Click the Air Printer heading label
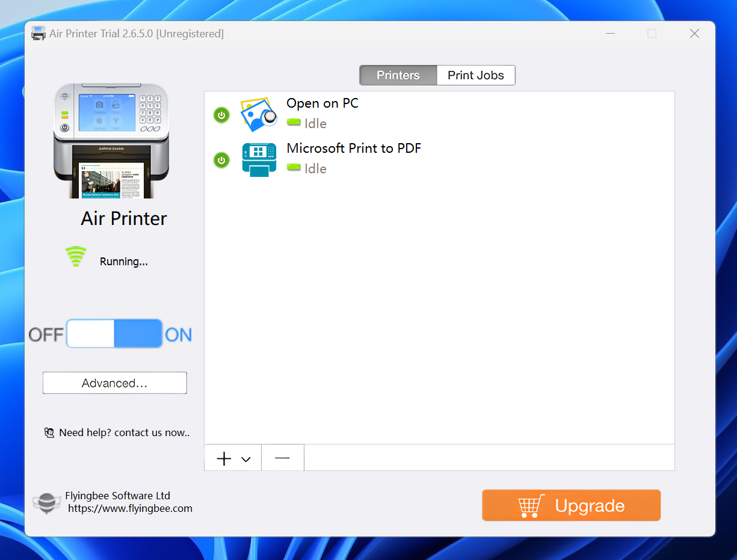This screenshot has height=560, width=737. click(124, 218)
